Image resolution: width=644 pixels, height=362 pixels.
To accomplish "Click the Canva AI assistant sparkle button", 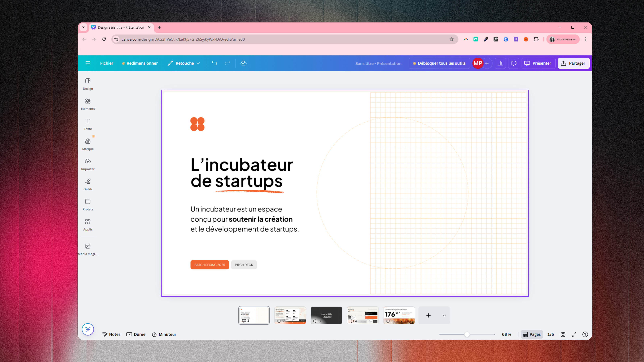I will [88, 329].
